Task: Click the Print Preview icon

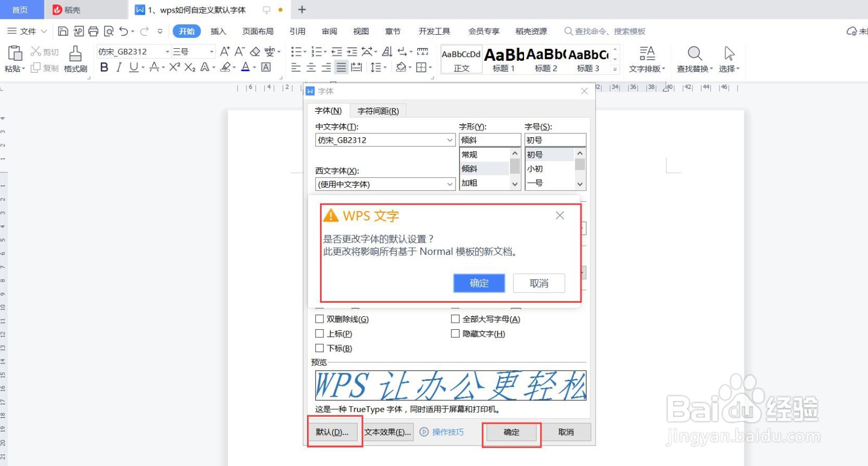Action: pyautogui.click(x=108, y=31)
